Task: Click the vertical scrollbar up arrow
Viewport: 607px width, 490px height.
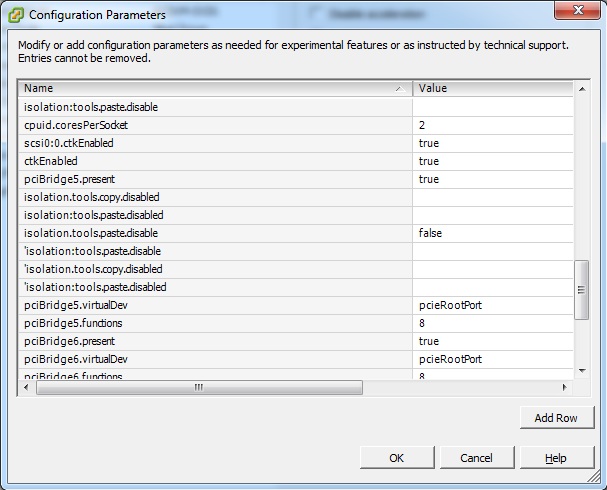Action: coord(582,89)
